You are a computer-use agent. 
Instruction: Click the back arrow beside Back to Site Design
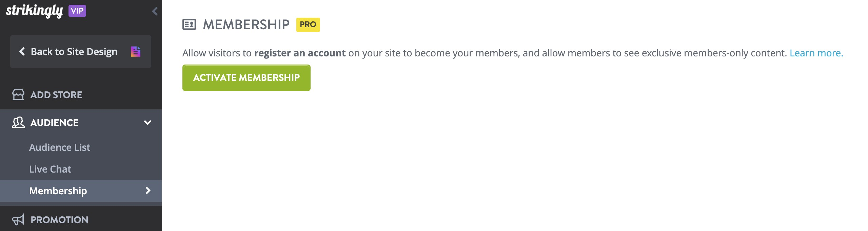pyautogui.click(x=22, y=51)
